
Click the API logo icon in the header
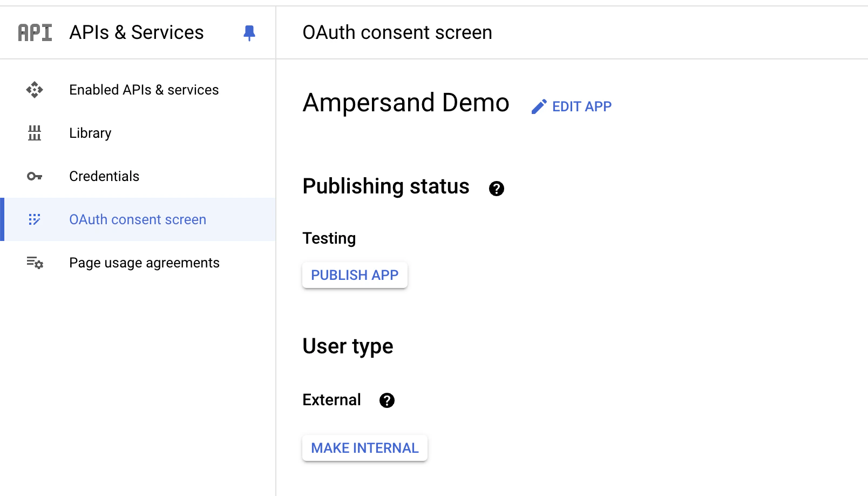coord(34,32)
